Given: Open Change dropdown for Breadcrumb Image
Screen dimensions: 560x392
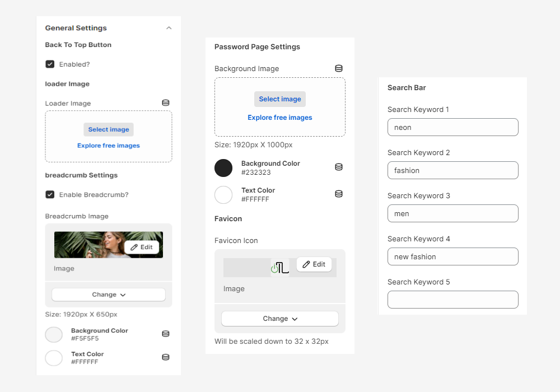Looking at the screenshot, I should click(109, 295).
